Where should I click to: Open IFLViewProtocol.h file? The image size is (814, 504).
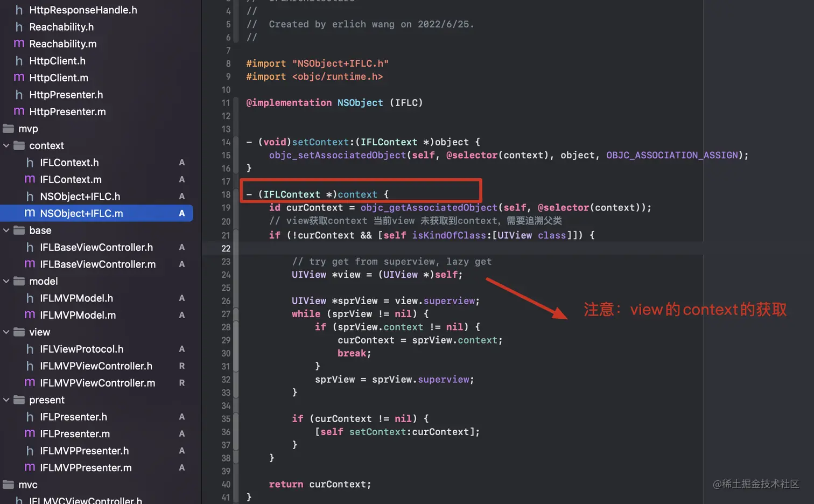pyautogui.click(x=82, y=349)
